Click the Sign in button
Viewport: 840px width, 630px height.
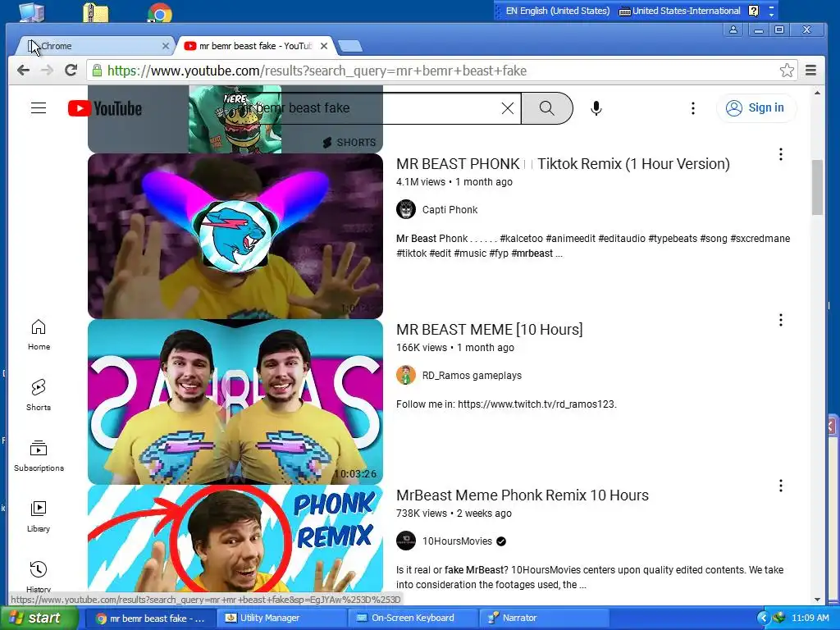pyautogui.click(x=756, y=107)
